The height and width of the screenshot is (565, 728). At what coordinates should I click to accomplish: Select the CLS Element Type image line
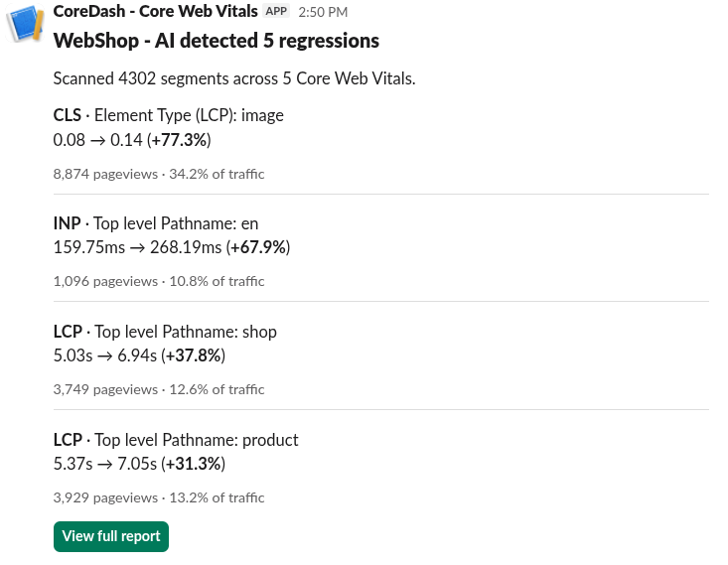[168, 115]
